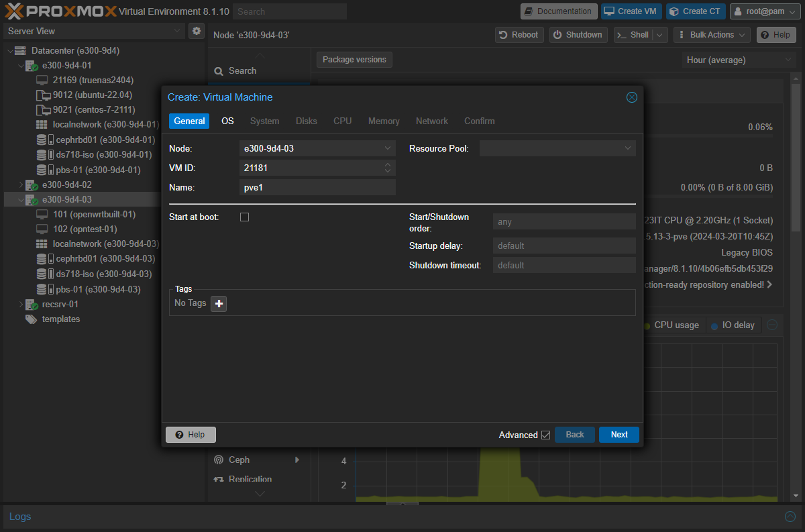Click the Shutdown timeout field
805x532 pixels.
564,265
